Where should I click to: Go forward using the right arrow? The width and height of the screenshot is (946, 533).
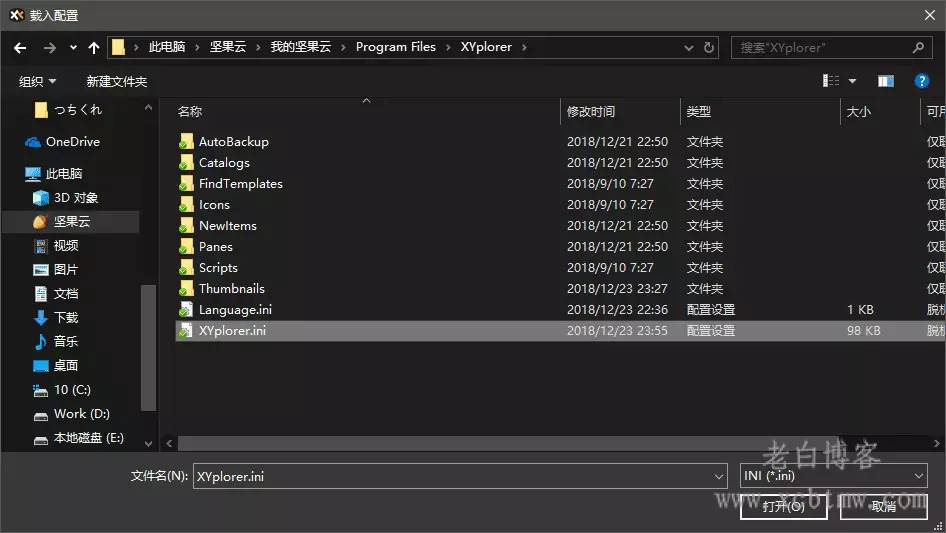(x=49, y=48)
